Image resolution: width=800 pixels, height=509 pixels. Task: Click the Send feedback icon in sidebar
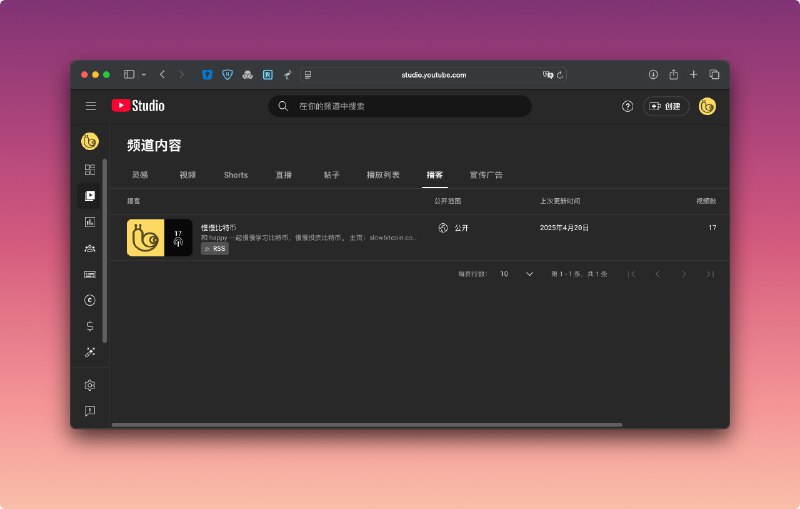click(x=90, y=411)
